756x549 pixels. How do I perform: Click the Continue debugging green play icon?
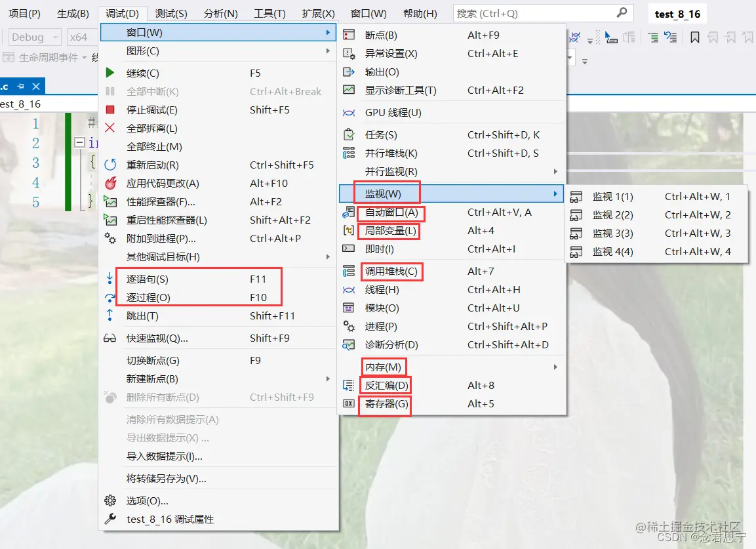pos(109,73)
